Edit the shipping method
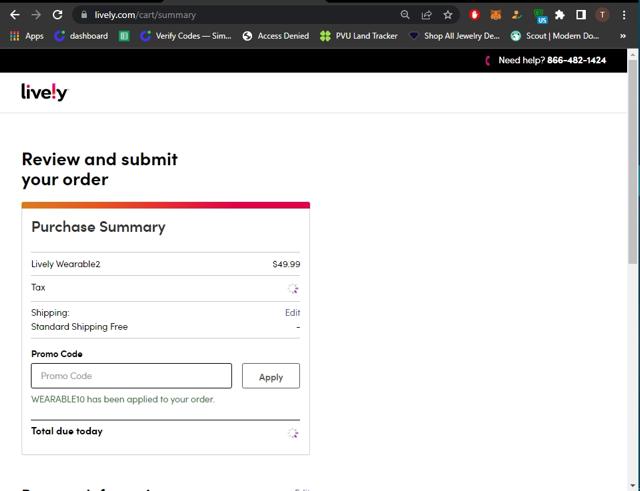Image resolution: width=640 pixels, height=491 pixels. [x=293, y=313]
